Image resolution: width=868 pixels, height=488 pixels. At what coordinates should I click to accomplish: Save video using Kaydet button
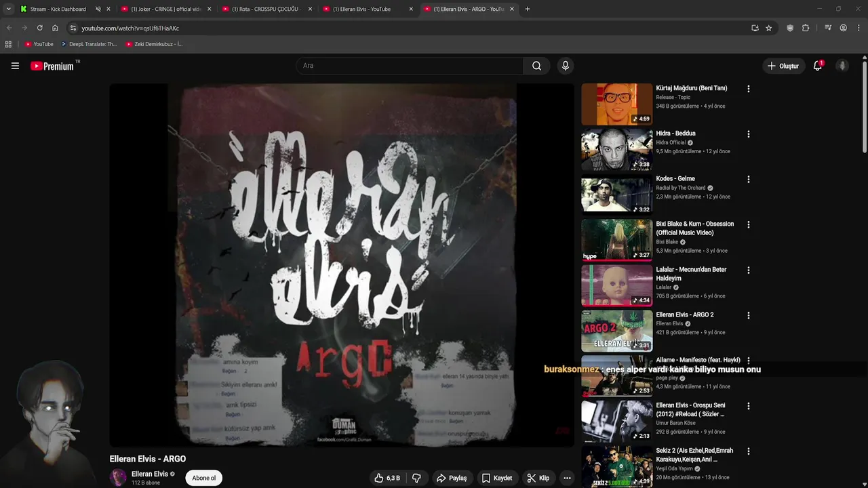(x=496, y=478)
